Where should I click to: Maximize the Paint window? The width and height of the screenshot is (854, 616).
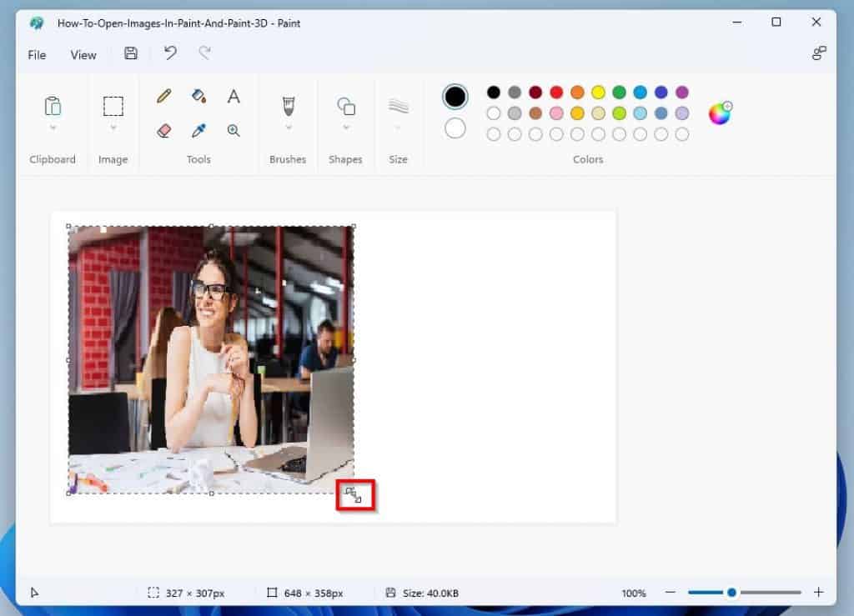click(x=776, y=22)
